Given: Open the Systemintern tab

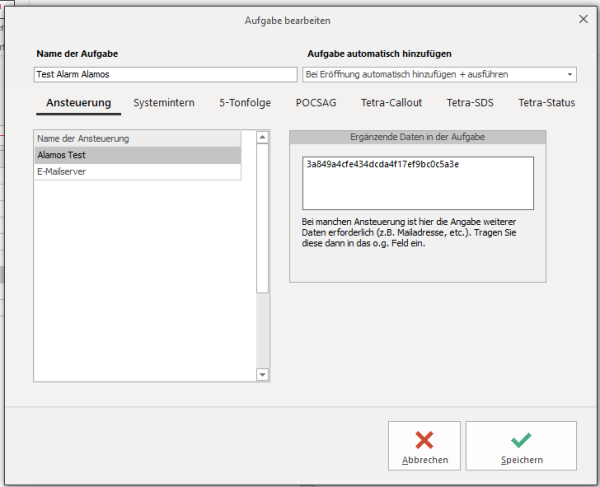Looking at the screenshot, I should [x=164, y=102].
